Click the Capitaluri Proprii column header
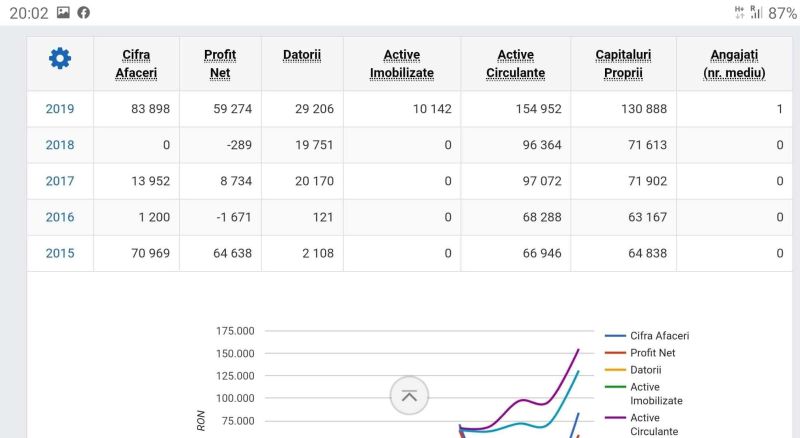800x438 pixels. [623, 64]
